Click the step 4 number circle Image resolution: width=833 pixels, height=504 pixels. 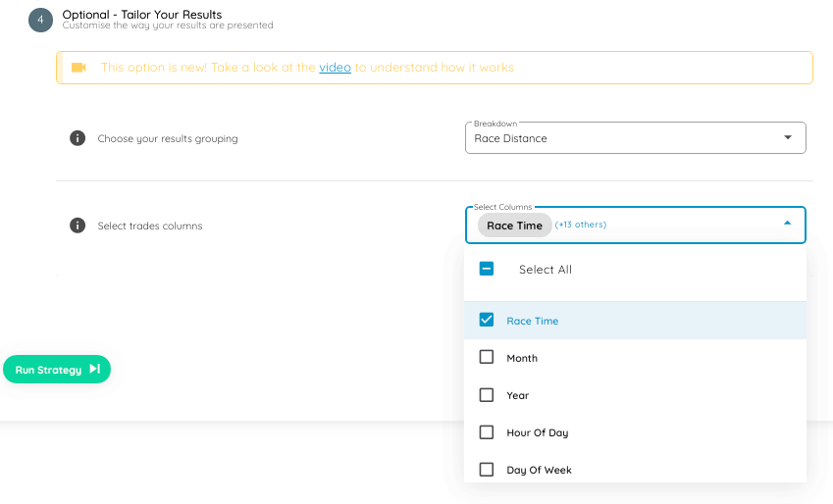40,20
